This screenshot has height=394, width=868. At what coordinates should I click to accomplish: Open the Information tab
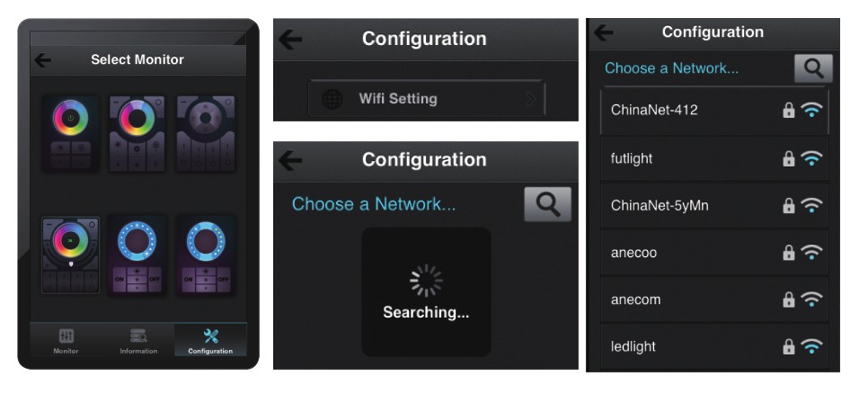pyautogui.click(x=138, y=340)
